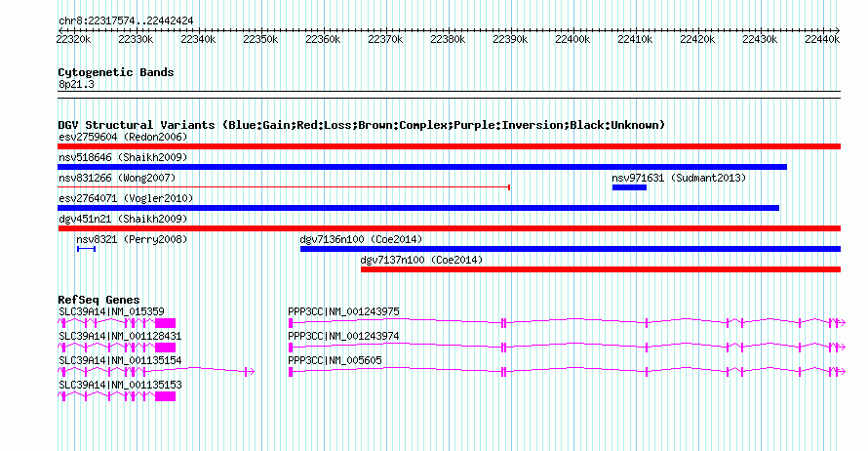
Task: Click the 22330k ruler tick label
Action: pos(136,39)
